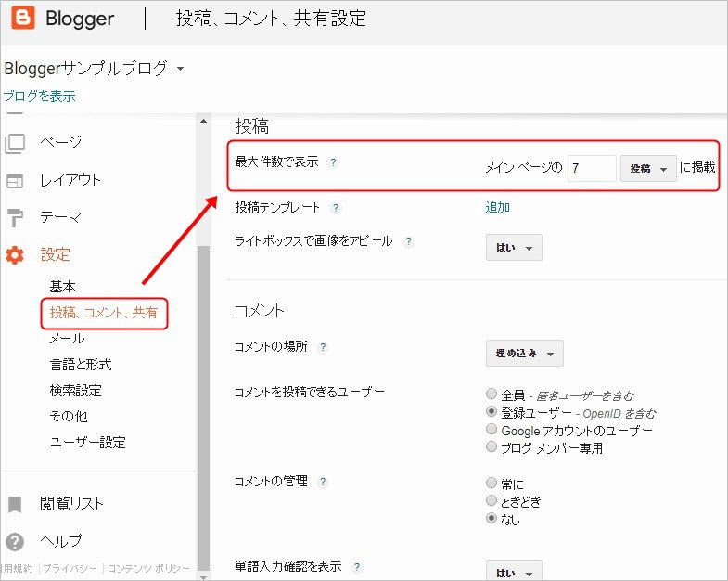The width and height of the screenshot is (728, 581).
Task: Open the レイアウト menu label
Action: coord(70,180)
